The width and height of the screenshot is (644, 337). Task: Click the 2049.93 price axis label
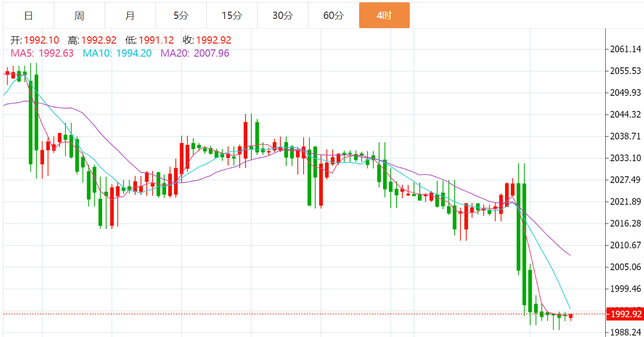click(626, 93)
